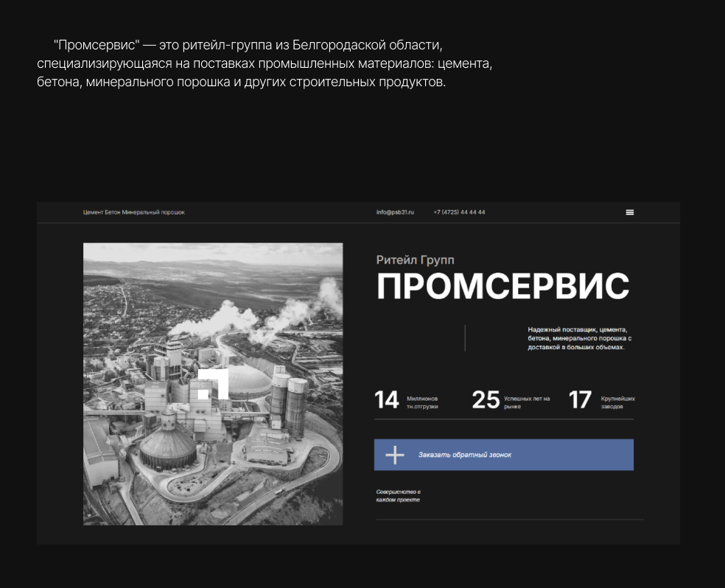Screen dimensions: 725x588
Task: Click the 25 statistic number
Action: [486, 400]
